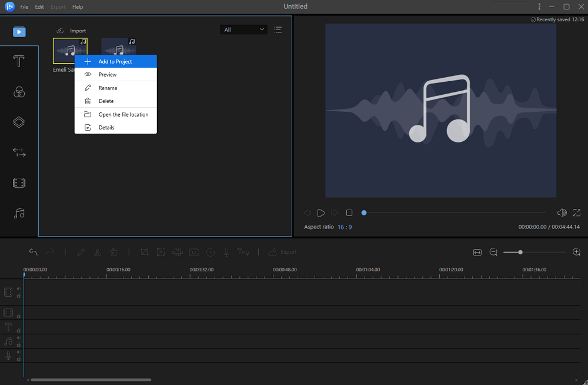Open the All media filter dropdown
Viewport: 588px width, 385px height.
[x=243, y=29]
